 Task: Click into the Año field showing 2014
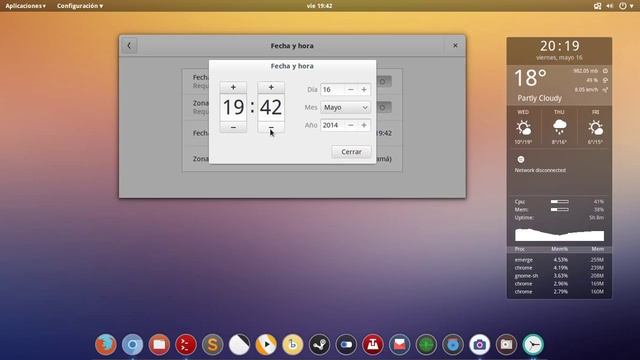pos(333,125)
